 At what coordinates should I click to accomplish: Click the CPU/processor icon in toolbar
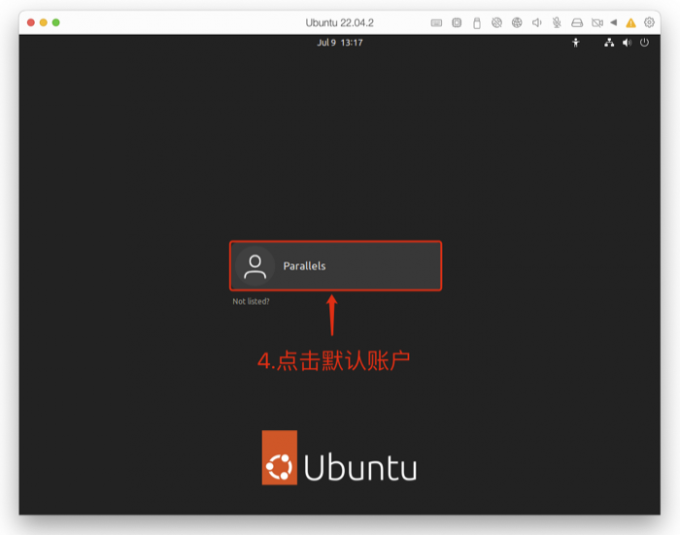[457, 23]
